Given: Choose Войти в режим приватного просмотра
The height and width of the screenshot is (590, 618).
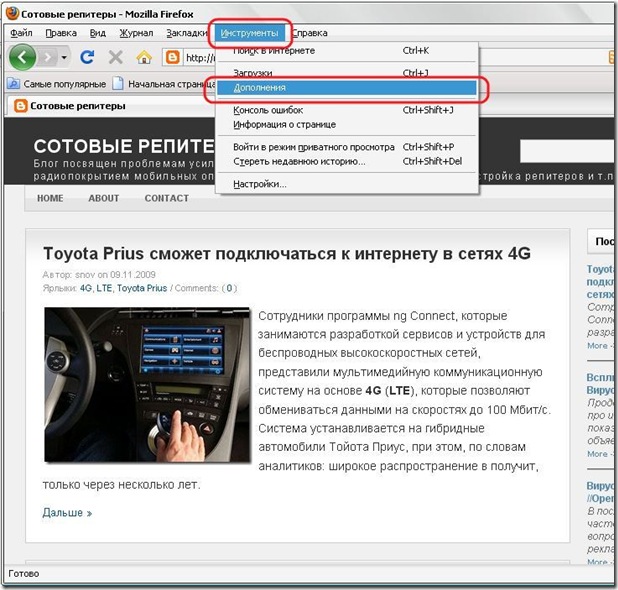Looking at the screenshot, I should [x=347, y=147].
